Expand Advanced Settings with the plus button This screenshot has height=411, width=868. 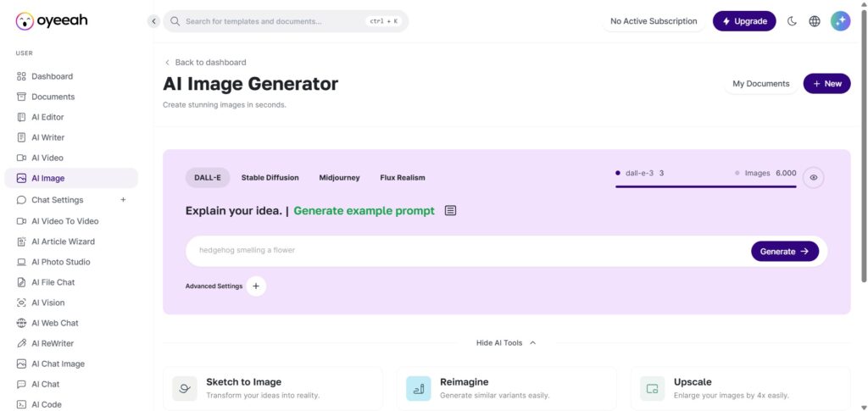click(256, 286)
